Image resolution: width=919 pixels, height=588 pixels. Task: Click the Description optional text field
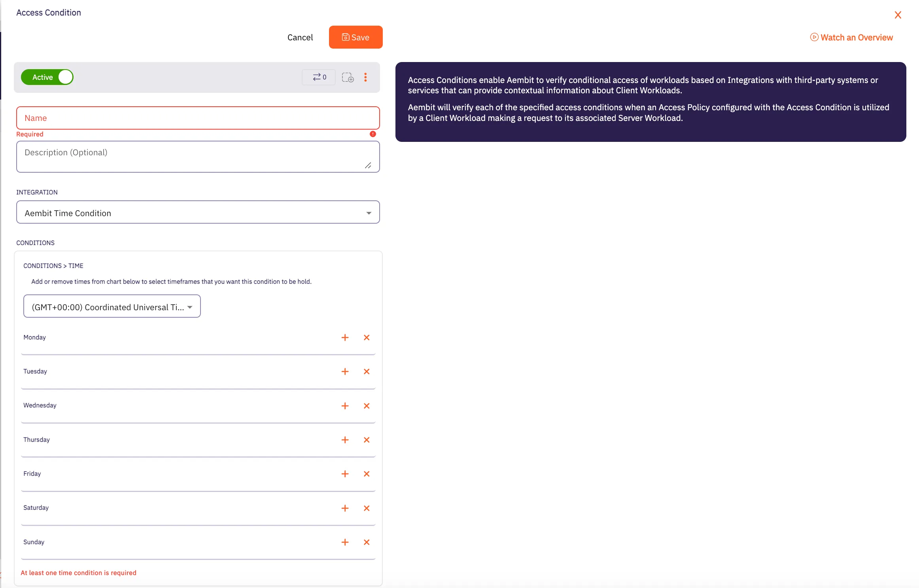(198, 156)
